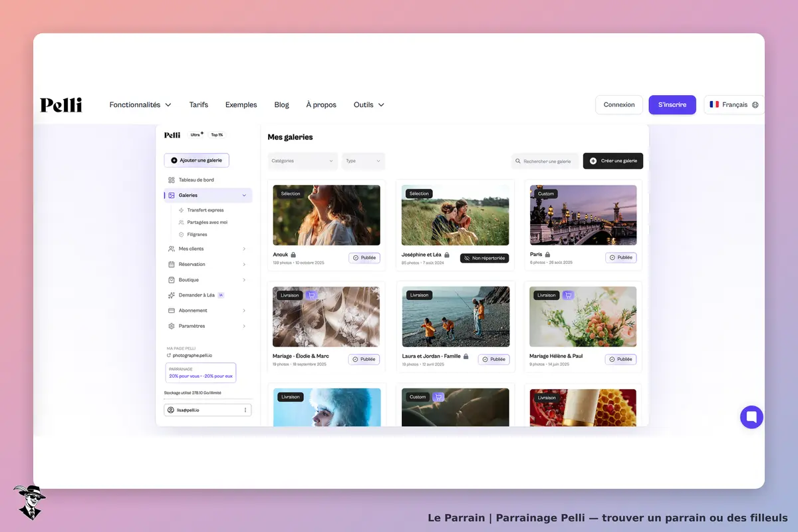Open the Blog link

coord(281,105)
